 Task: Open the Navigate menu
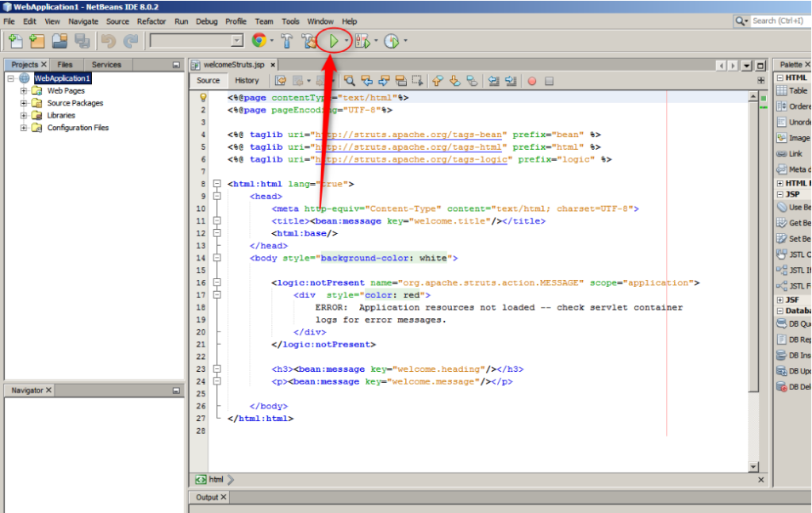click(x=83, y=21)
